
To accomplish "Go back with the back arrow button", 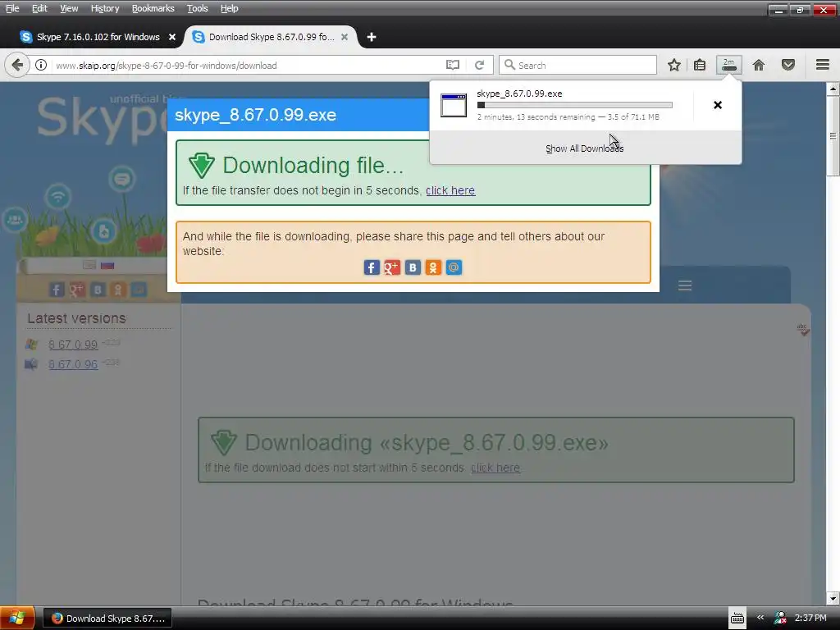I will pyautogui.click(x=16, y=66).
